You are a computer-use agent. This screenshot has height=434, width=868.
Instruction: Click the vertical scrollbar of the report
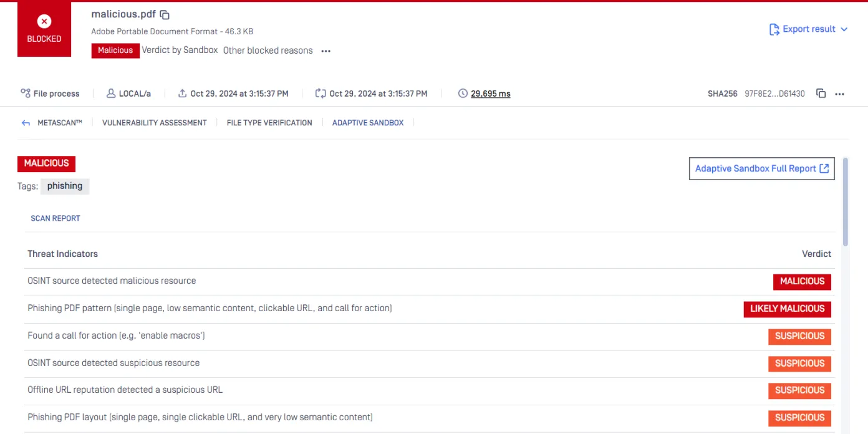pyautogui.click(x=846, y=201)
